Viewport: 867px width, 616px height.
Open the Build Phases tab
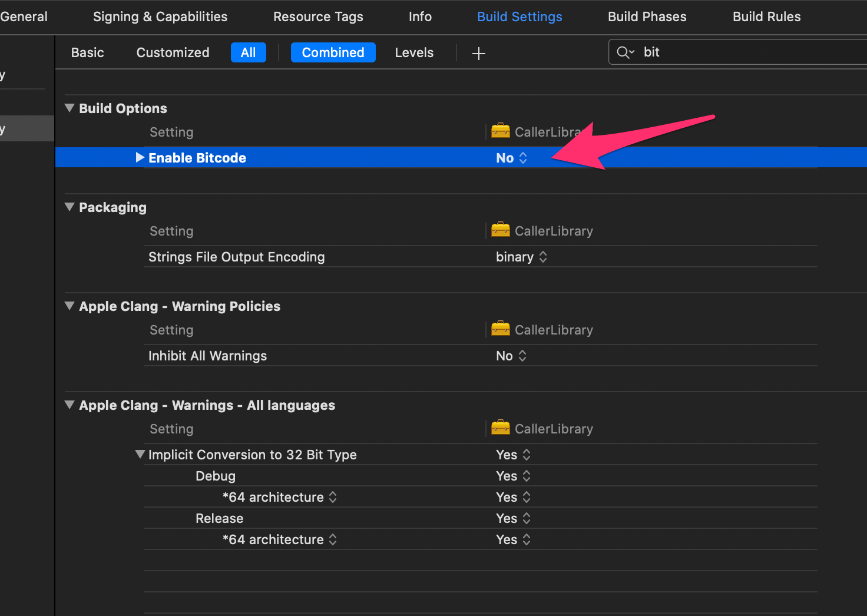click(647, 16)
